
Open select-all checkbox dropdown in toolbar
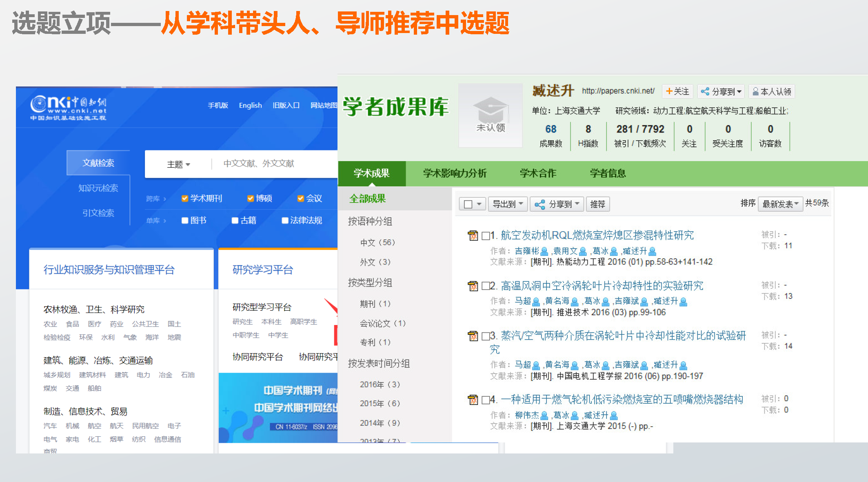[472, 204]
